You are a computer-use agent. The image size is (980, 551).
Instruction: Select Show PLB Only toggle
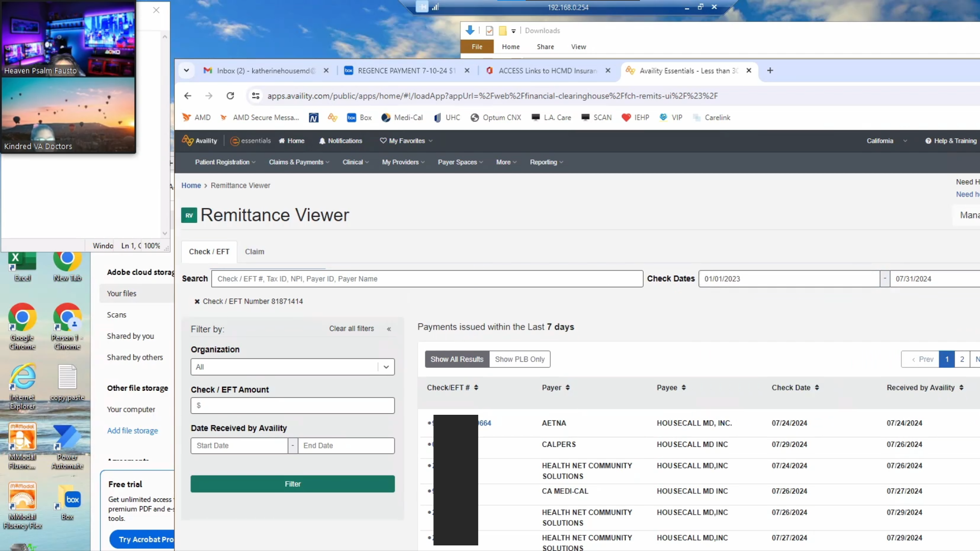519,359
